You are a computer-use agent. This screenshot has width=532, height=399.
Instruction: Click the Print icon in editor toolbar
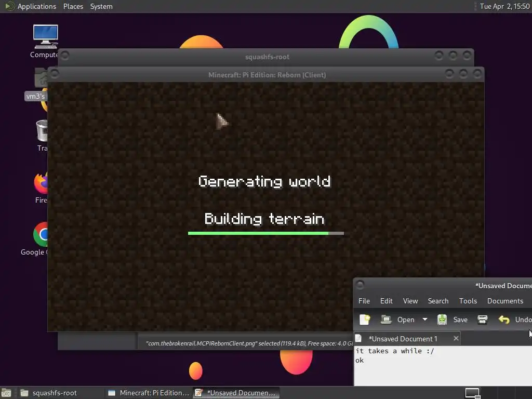point(482,320)
